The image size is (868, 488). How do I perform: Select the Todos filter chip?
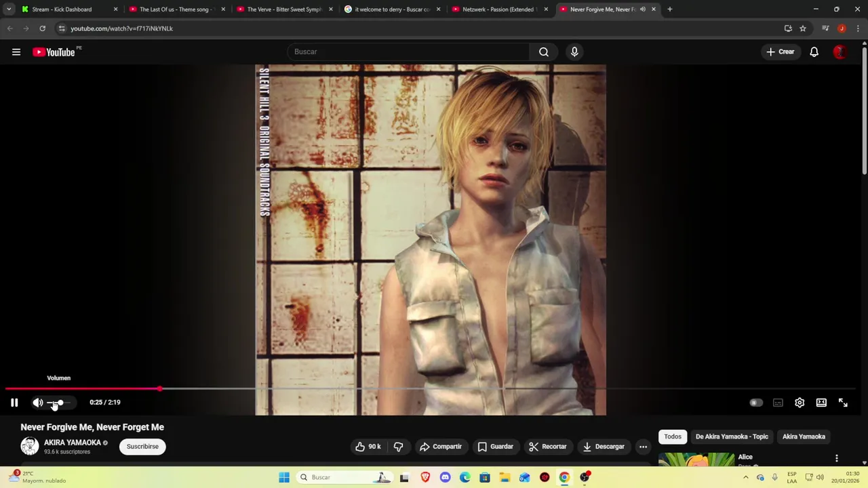pyautogui.click(x=673, y=436)
